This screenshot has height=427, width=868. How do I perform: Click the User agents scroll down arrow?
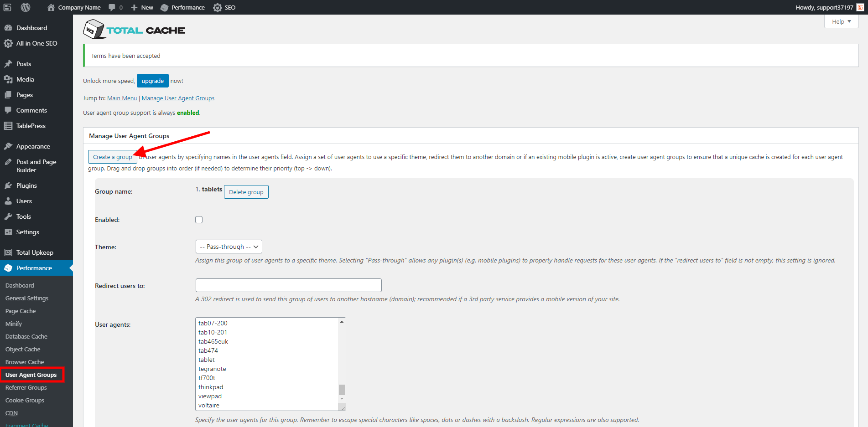[x=342, y=399]
